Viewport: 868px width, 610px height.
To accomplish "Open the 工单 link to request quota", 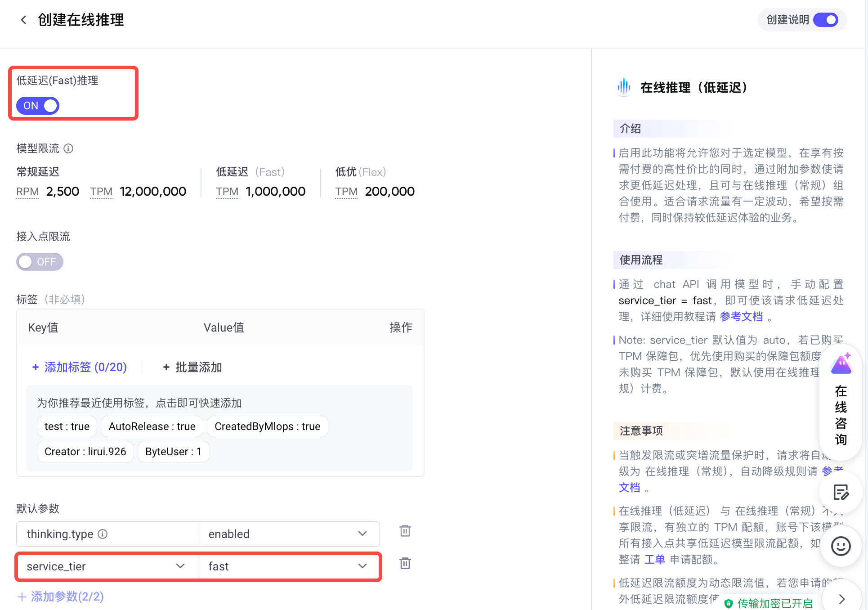I will pos(654,560).
